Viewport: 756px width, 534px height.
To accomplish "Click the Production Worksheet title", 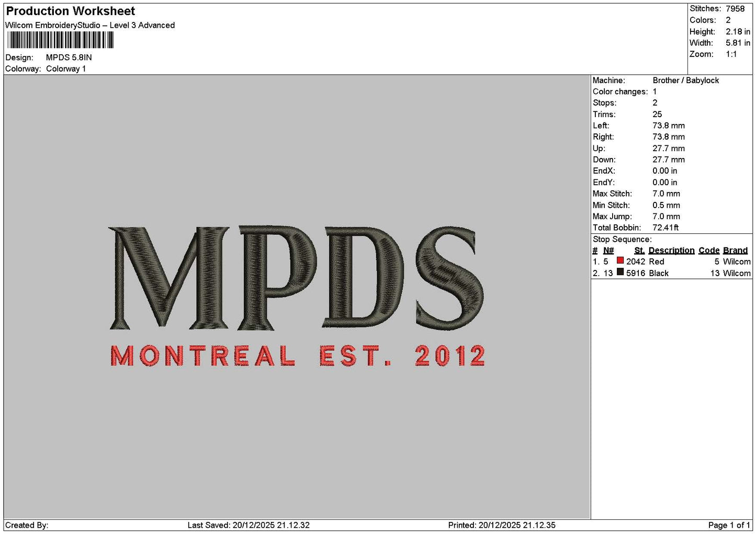I will [x=70, y=11].
